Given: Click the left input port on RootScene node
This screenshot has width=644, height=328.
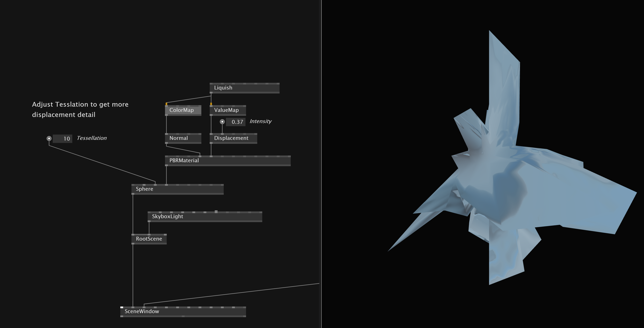Looking at the screenshot, I should coord(133,235).
